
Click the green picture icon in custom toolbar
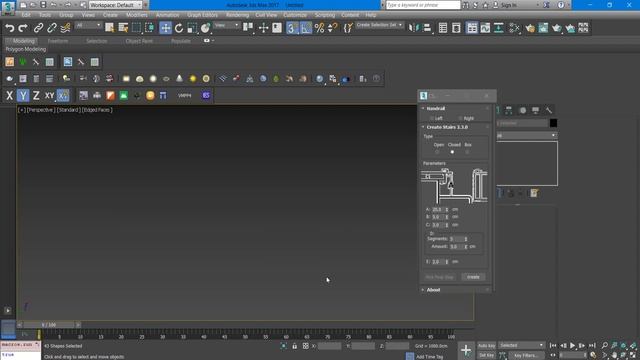click(124, 96)
